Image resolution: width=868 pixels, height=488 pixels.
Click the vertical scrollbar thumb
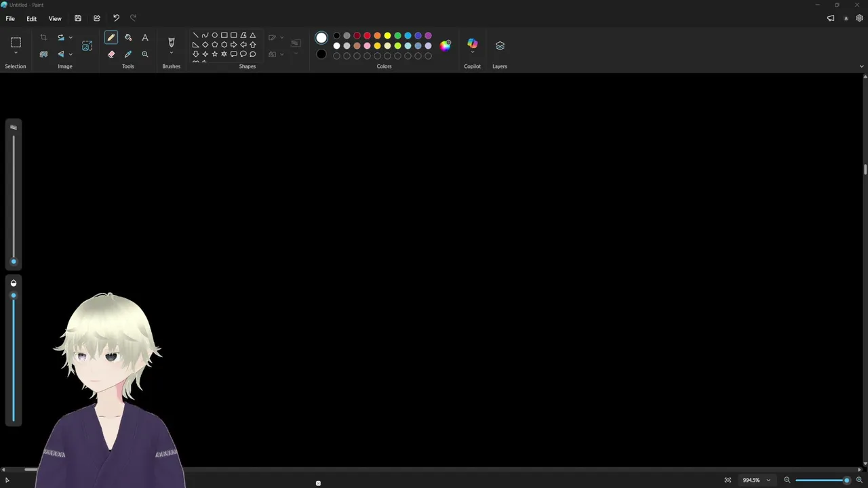(x=865, y=169)
